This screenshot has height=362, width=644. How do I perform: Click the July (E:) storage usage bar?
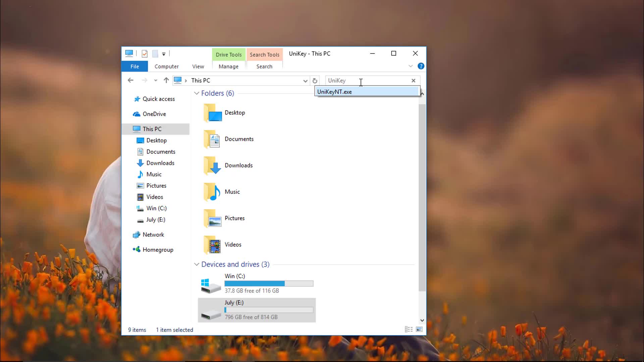(x=269, y=310)
